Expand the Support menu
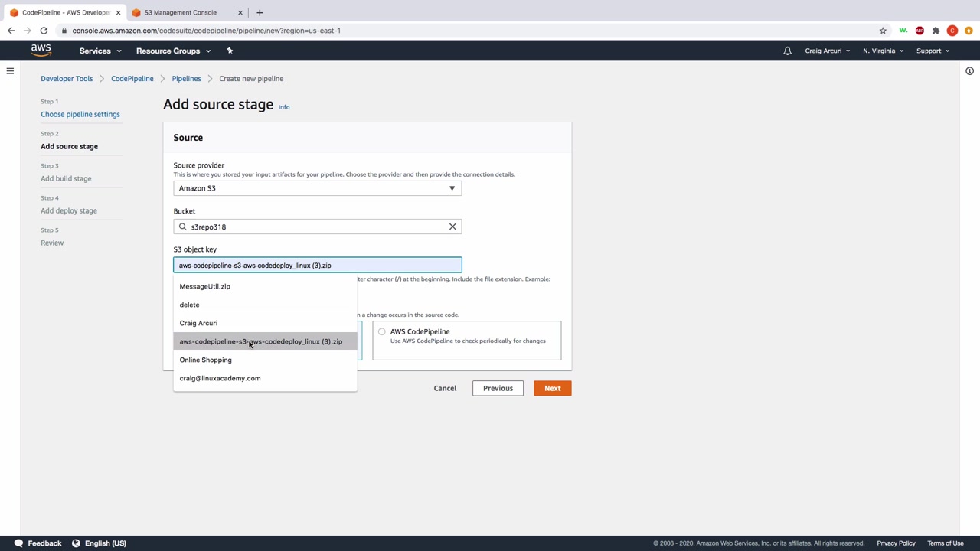 click(x=933, y=51)
